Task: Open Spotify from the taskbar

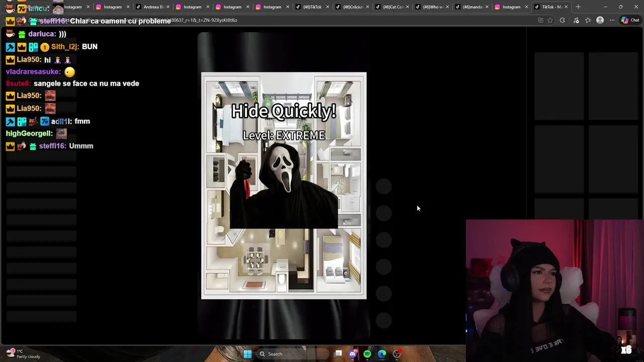Action: 367,354
